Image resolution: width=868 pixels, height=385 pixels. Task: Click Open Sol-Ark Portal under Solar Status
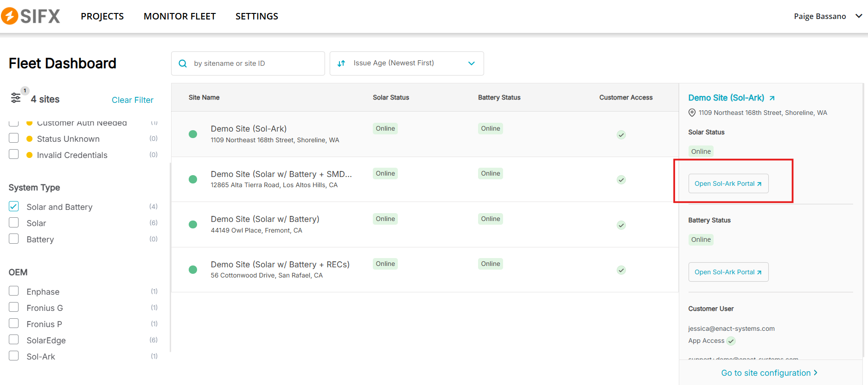point(728,183)
